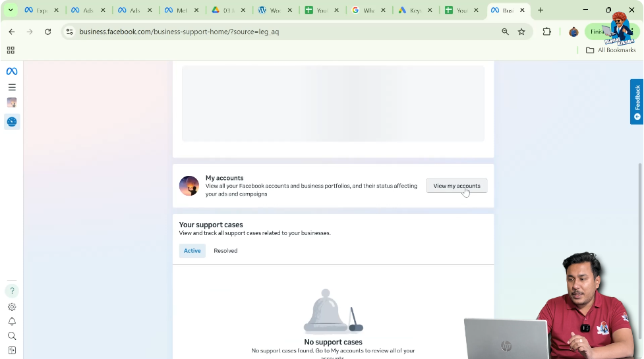Switch to the Resolved support cases tab
This screenshot has width=644, height=359.
[x=225, y=251]
